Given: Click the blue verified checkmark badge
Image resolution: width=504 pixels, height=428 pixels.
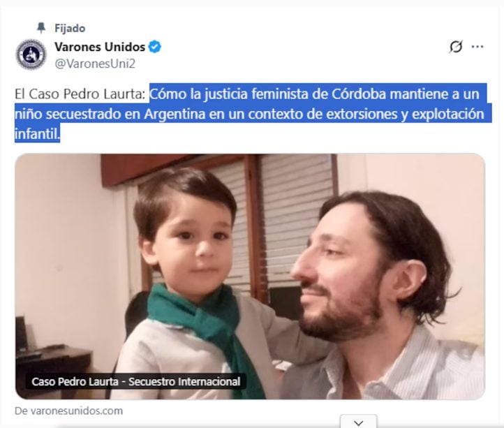Looking at the screenshot, I should [x=154, y=47].
